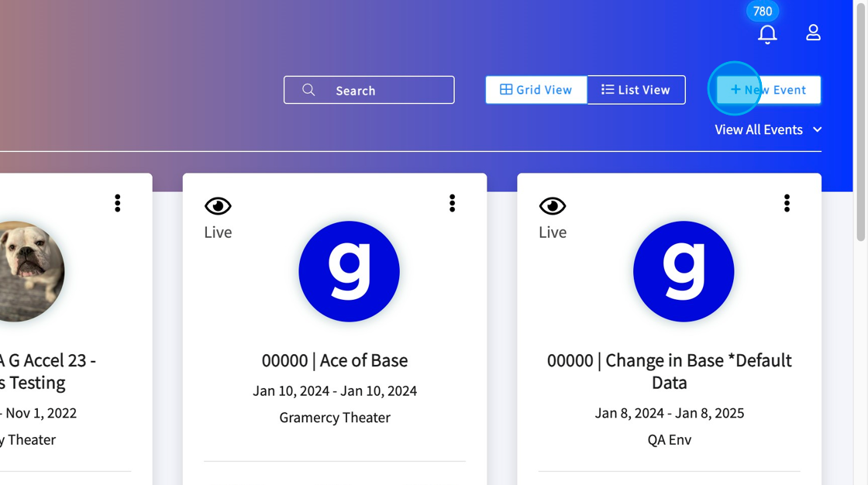The height and width of the screenshot is (485, 868).
Task: Click the 780 notification count badge
Action: click(x=763, y=11)
